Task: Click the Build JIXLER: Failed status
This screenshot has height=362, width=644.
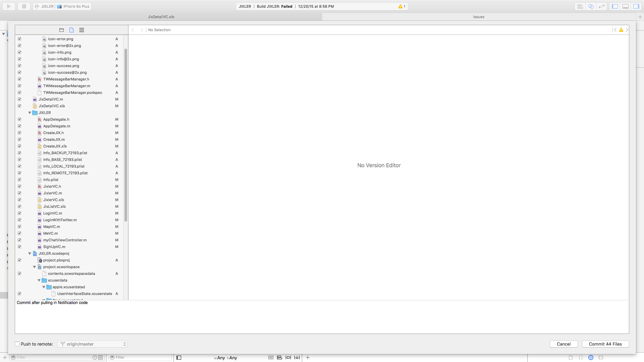Action: [274, 6]
